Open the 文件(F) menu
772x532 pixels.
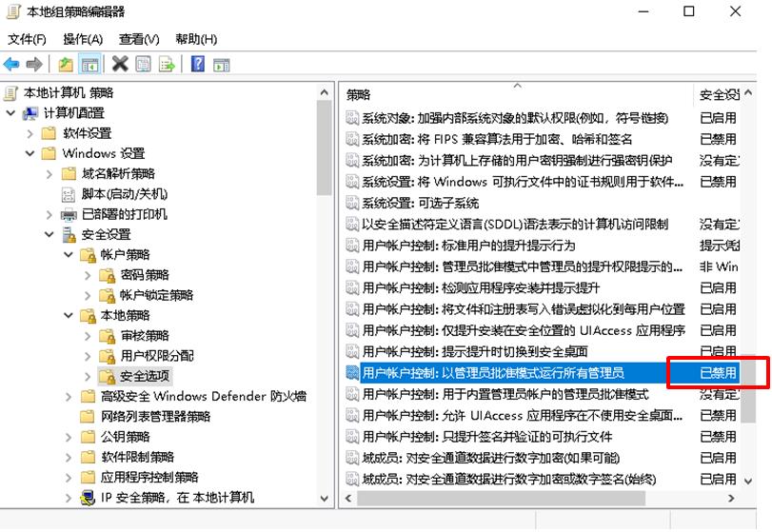[x=27, y=39]
